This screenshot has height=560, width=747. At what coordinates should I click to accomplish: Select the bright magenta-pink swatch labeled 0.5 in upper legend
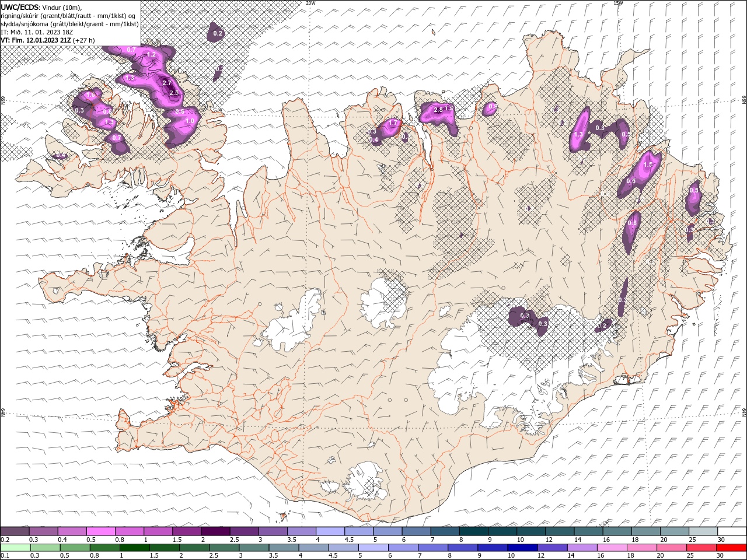coord(100,531)
